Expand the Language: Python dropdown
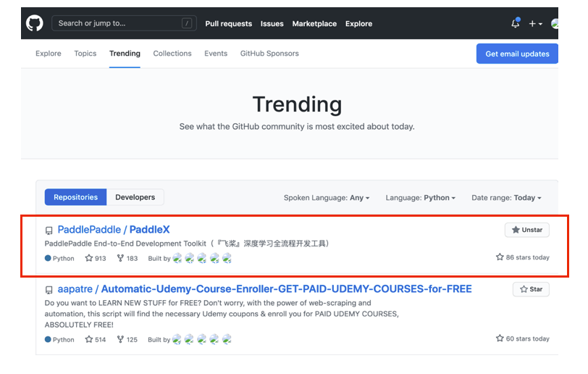Viewport: 588px width, 374px height. (x=421, y=198)
